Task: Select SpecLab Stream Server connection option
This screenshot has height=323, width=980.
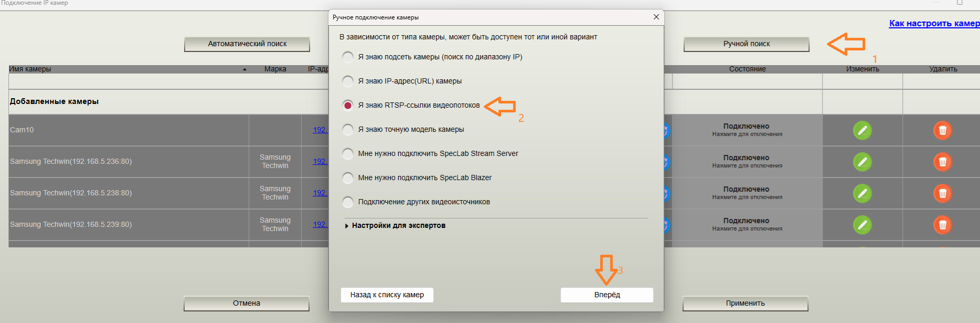Action: [x=347, y=153]
